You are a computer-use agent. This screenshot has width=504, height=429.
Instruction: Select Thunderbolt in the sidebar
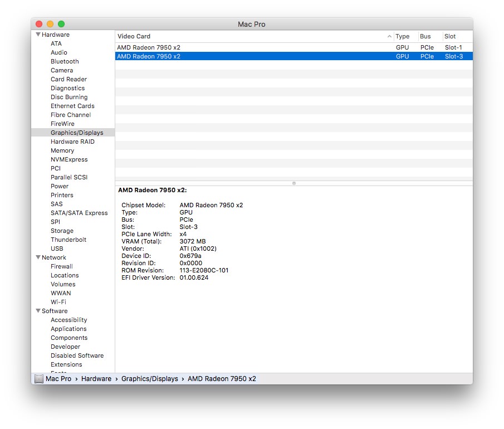pyautogui.click(x=68, y=240)
